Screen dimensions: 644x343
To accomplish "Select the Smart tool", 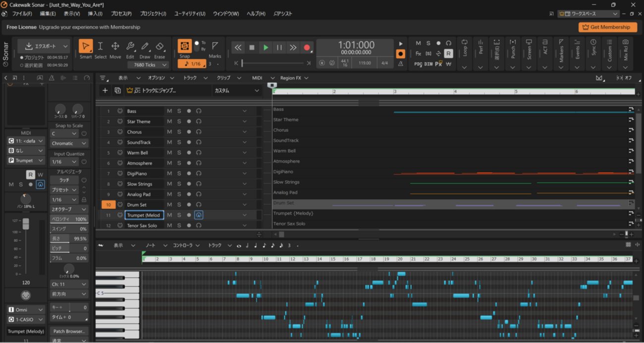I will 86,46.
